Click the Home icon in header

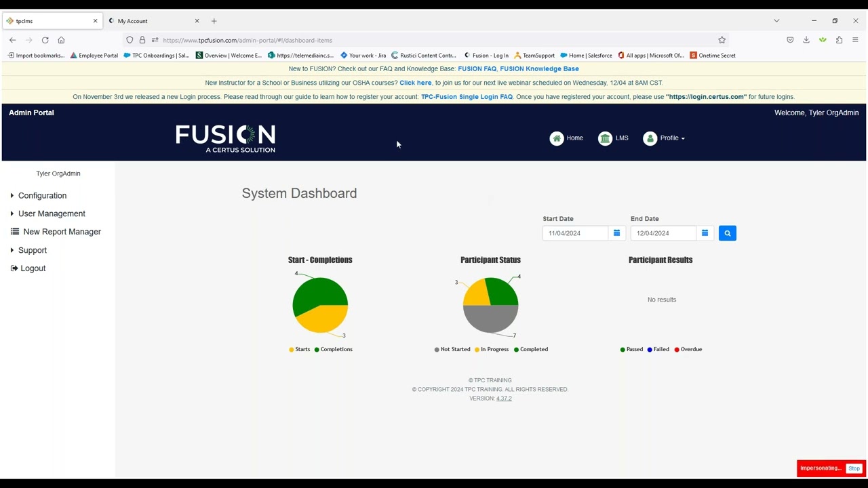pyautogui.click(x=557, y=138)
